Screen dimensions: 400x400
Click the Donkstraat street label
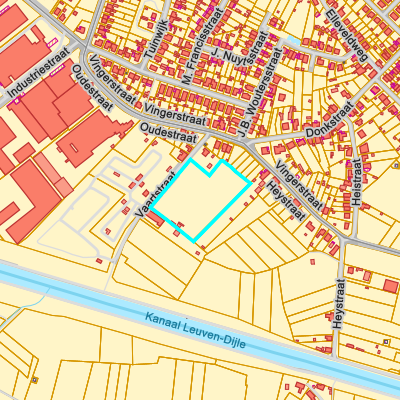329,120
